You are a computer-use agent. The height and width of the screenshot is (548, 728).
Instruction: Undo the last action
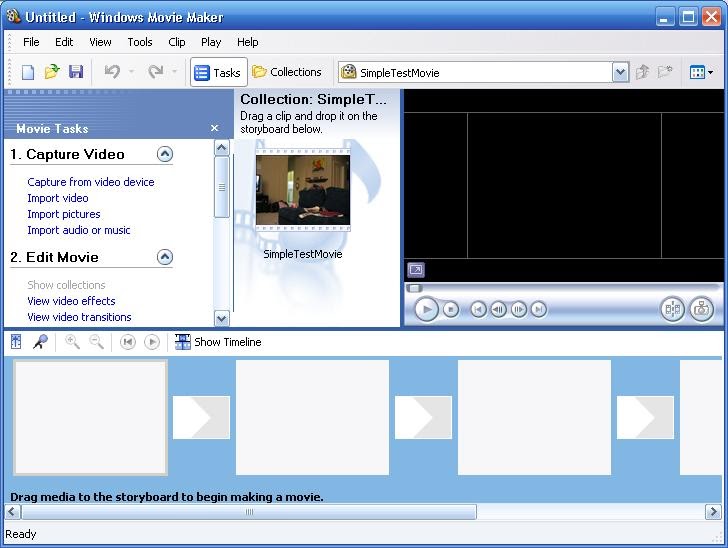coord(112,72)
